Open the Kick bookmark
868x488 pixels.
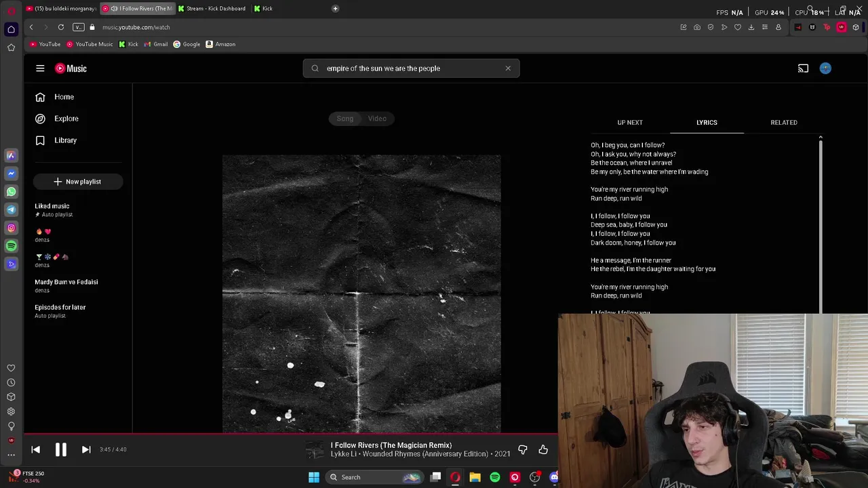[x=128, y=44]
